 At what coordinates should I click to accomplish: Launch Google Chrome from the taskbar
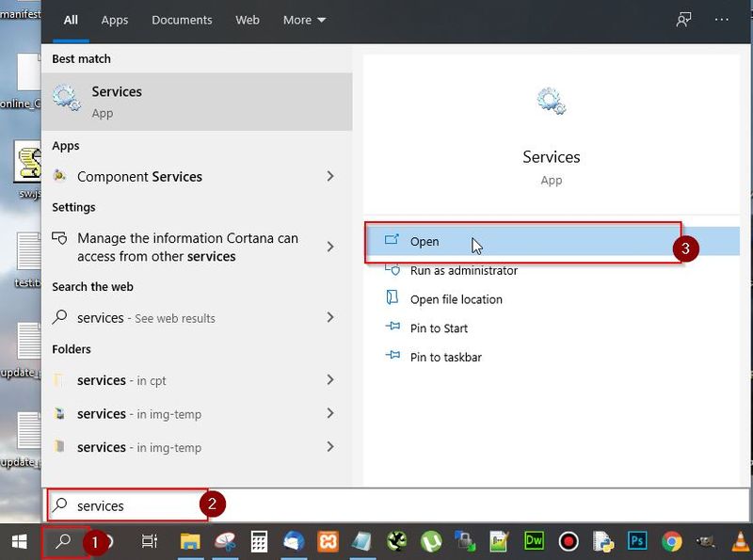point(671,542)
